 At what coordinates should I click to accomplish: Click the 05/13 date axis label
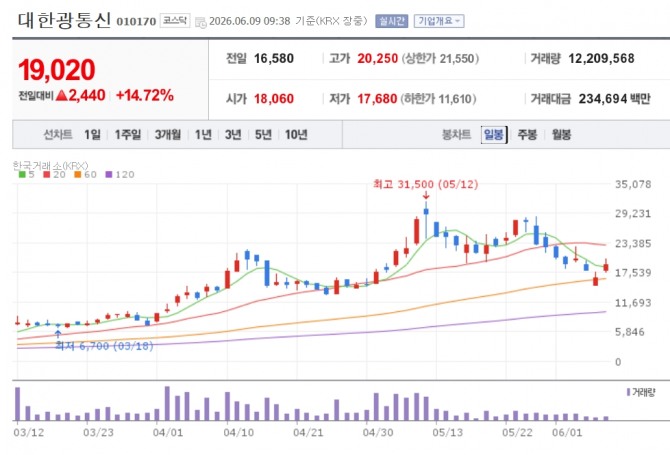[x=447, y=432]
